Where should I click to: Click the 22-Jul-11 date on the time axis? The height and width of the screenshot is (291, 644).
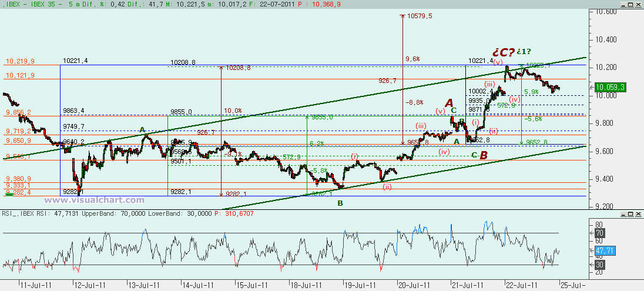click(x=522, y=285)
